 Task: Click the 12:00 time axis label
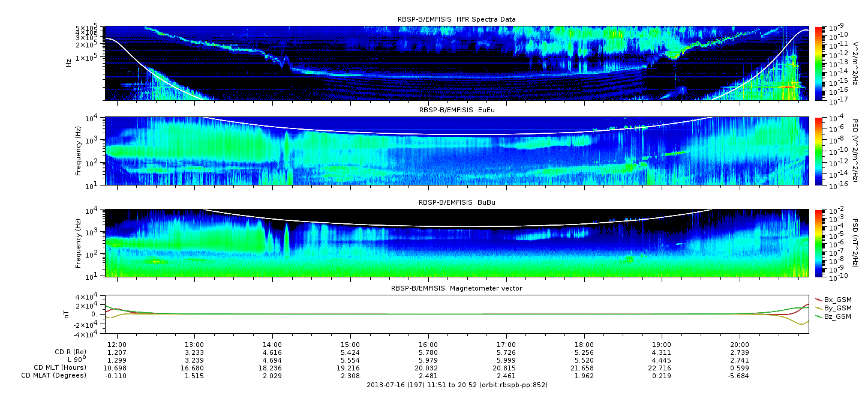click(x=116, y=345)
